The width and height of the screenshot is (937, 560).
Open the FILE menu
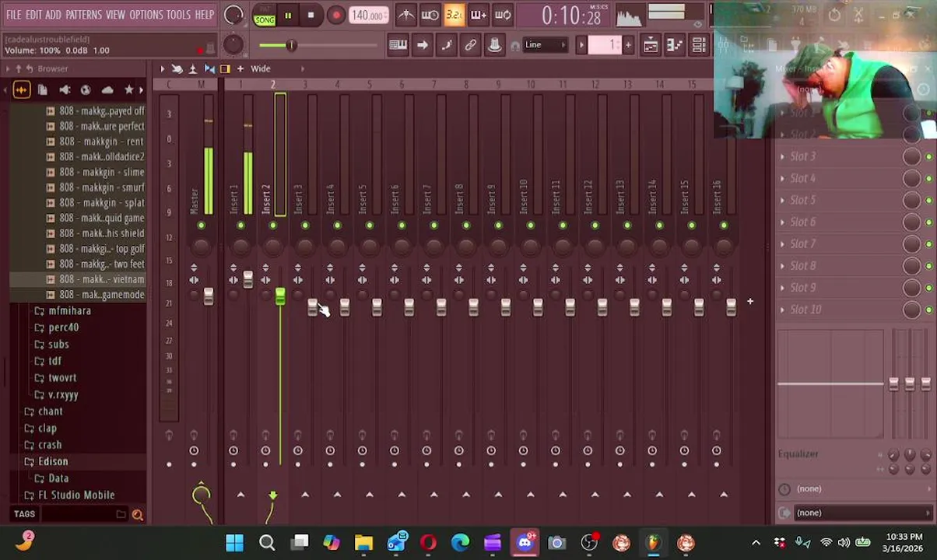point(13,15)
